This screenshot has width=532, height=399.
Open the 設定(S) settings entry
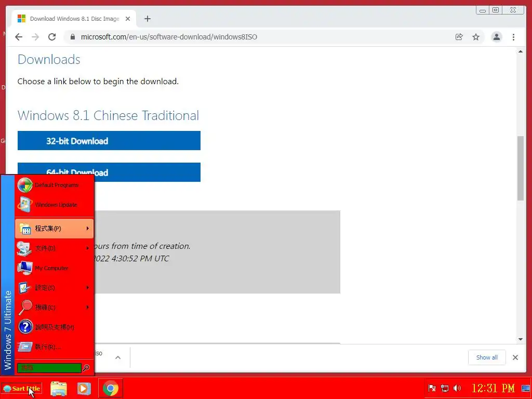pyautogui.click(x=54, y=288)
